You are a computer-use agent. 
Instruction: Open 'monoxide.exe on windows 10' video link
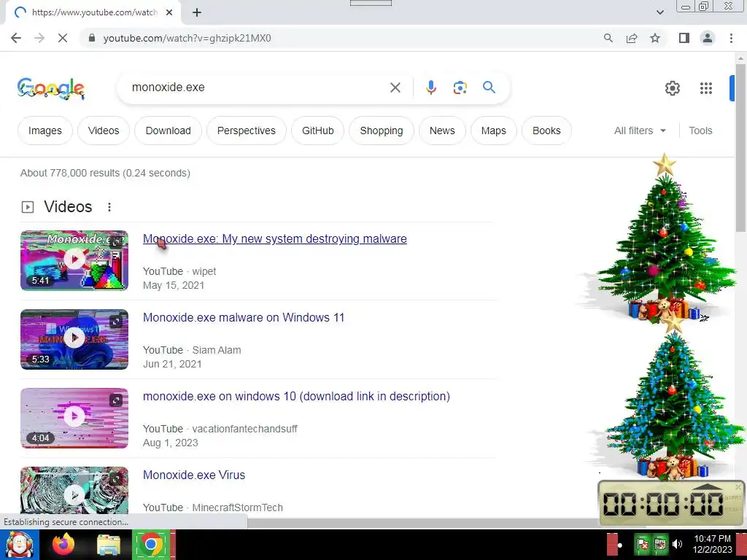[x=296, y=396]
